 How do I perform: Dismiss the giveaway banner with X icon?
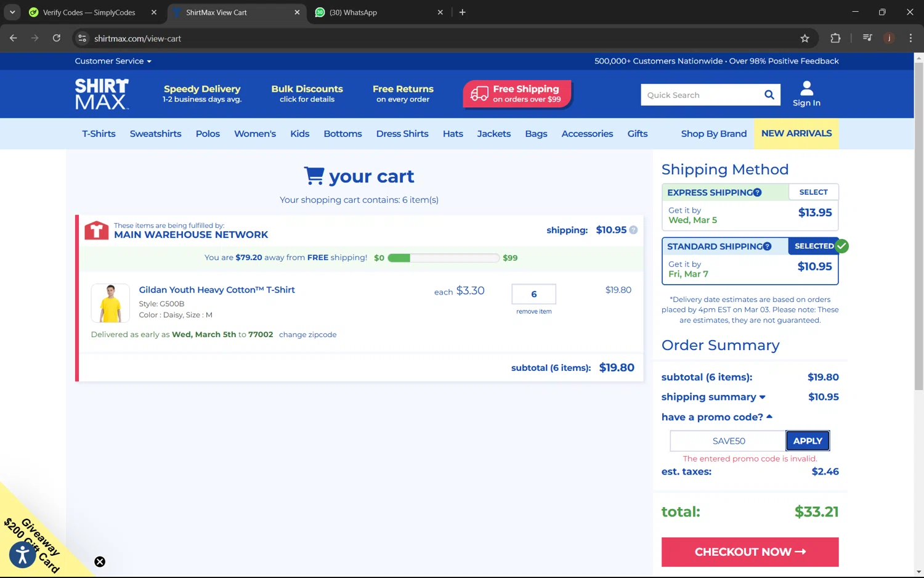(x=100, y=561)
